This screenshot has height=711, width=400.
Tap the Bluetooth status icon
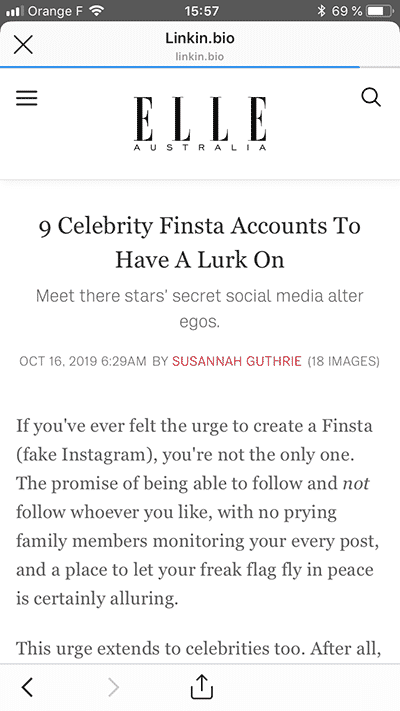[321, 10]
